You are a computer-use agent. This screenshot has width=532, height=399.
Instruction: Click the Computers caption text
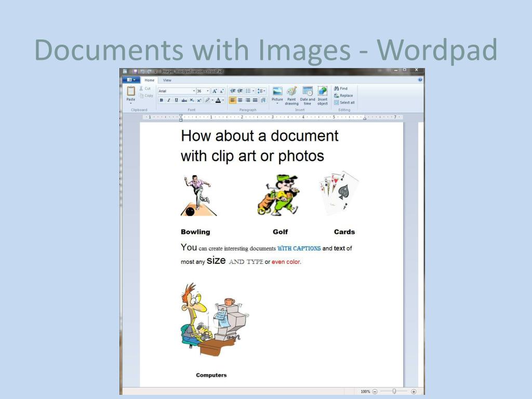pos(211,375)
